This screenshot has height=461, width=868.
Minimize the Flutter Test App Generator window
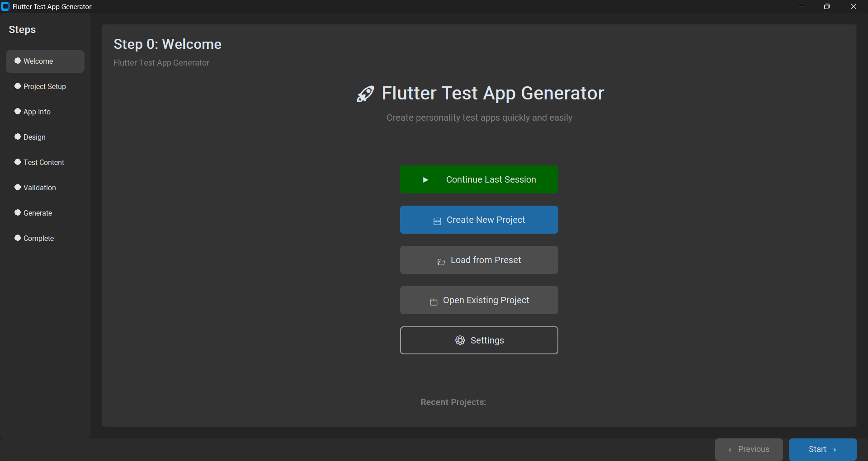801,6
